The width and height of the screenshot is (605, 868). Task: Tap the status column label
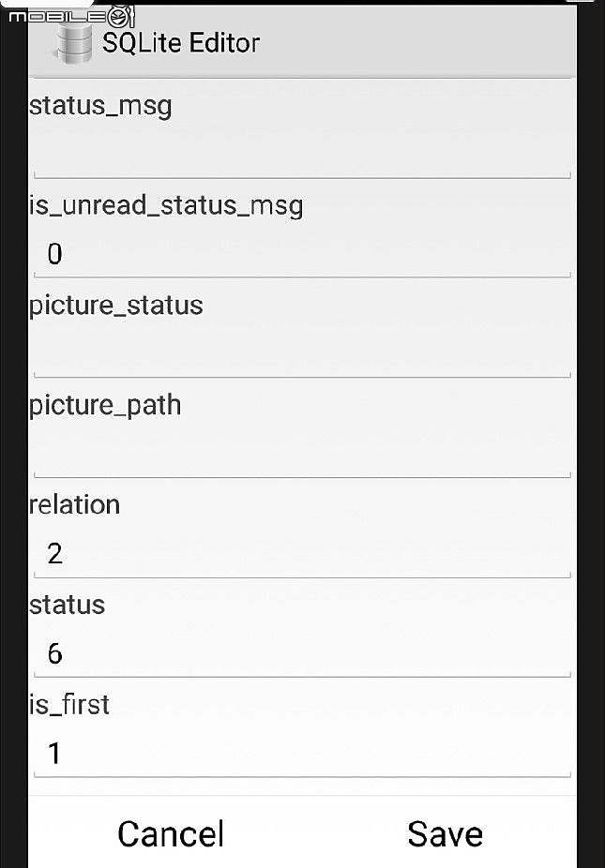point(67,605)
